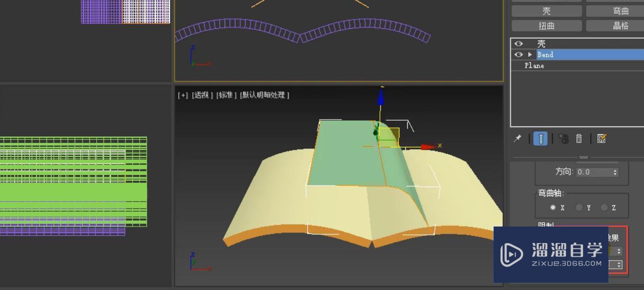Open the [标准] viewport standard menu

[x=227, y=95]
